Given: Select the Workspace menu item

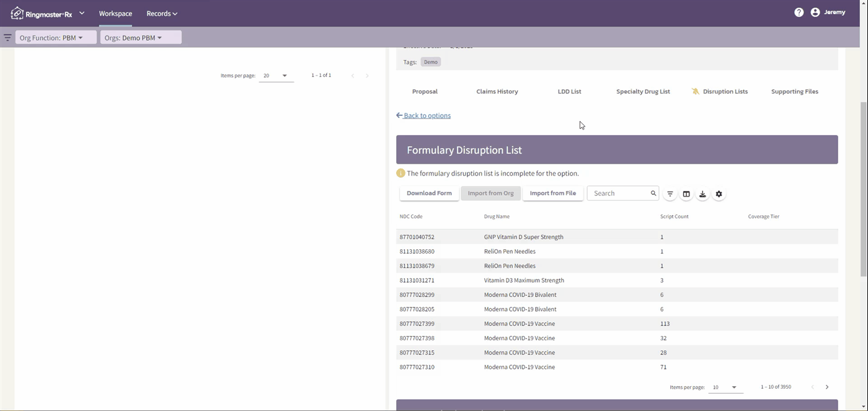Looking at the screenshot, I should pyautogui.click(x=115, y=14).
